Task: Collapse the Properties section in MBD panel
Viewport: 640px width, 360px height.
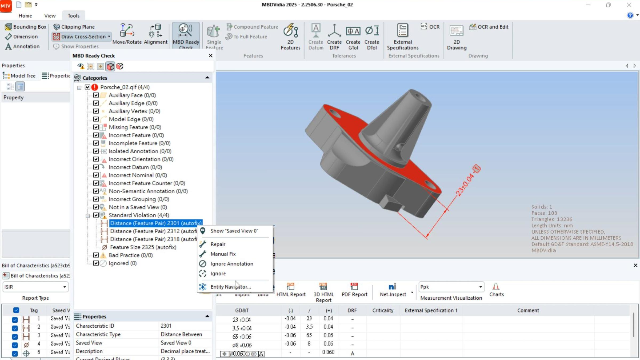Action: coord(207,316)
